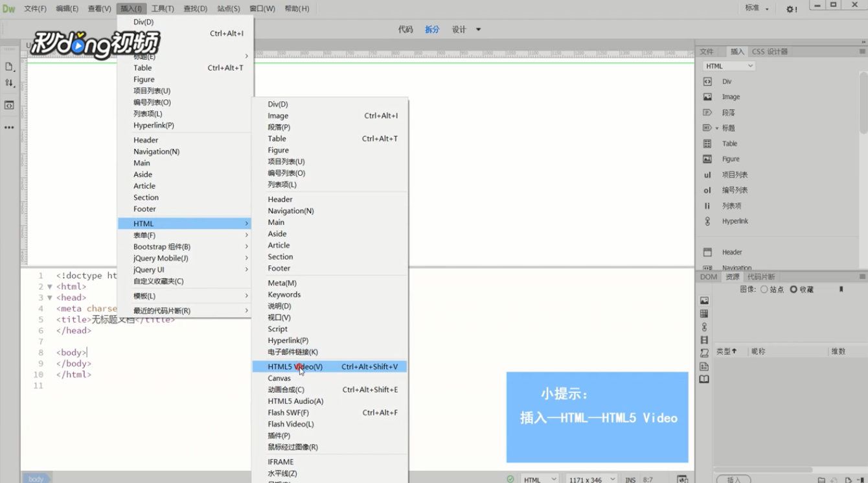Screen dimensions: 868x483
Task: Open the HTML category dropdown in Insert panel
Action: click(x=729, y=66)
